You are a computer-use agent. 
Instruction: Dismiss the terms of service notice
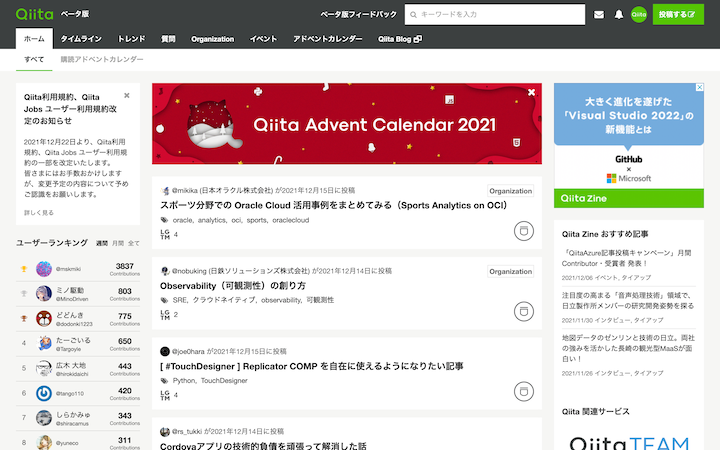click(x=127, y=96)
